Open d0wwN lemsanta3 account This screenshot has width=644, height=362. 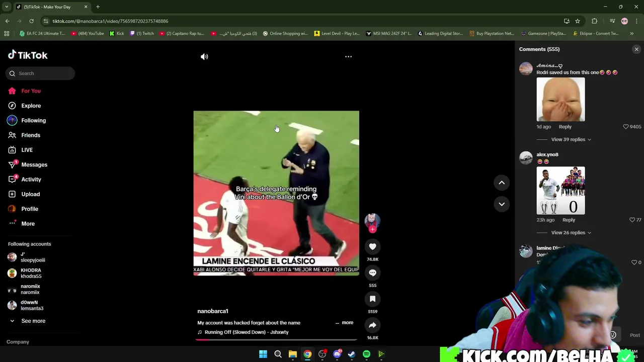coord(32,305)
